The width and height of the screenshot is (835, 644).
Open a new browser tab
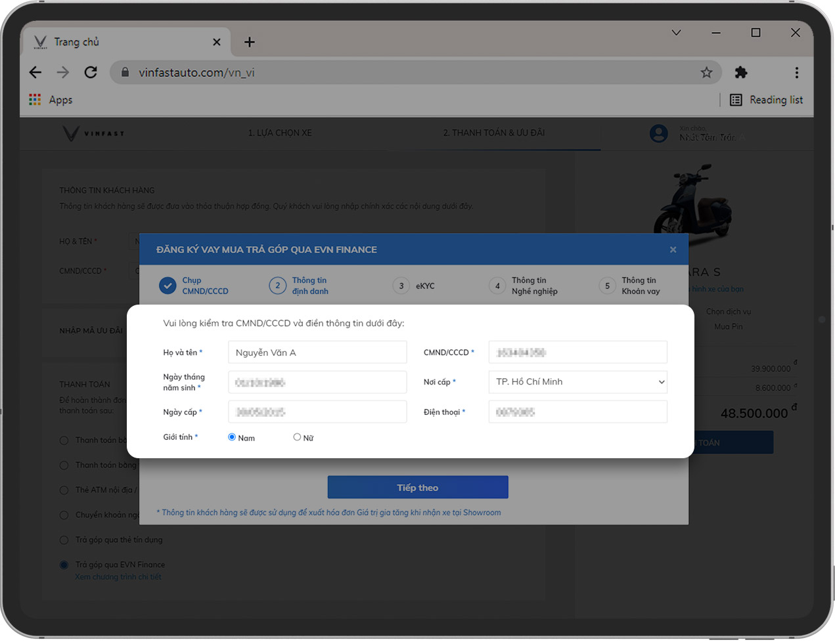[250, 42]
